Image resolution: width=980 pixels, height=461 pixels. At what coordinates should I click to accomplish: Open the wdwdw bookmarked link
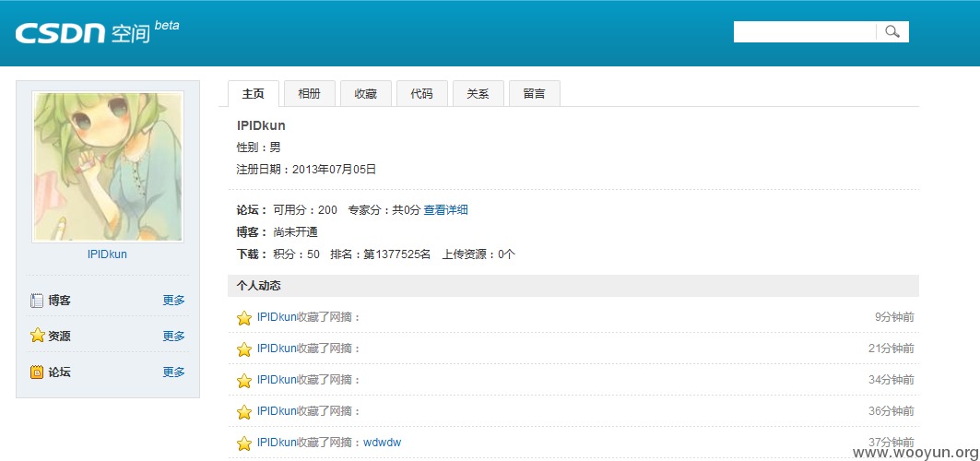(382, 443)
